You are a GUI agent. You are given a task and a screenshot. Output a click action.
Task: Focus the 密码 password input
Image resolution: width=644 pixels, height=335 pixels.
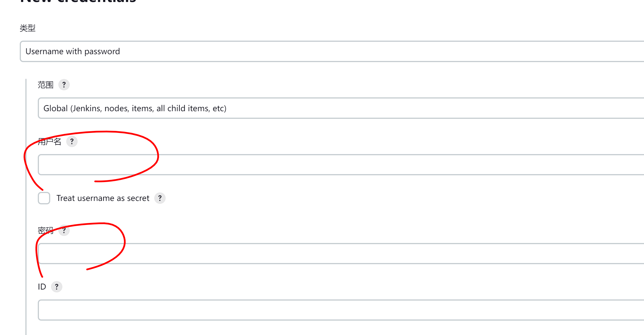tap(341, 253)
